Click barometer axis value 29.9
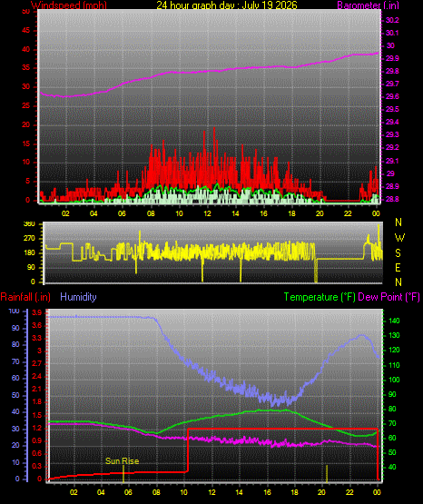The height and width of the screenshot is (504, 423). 392,58
